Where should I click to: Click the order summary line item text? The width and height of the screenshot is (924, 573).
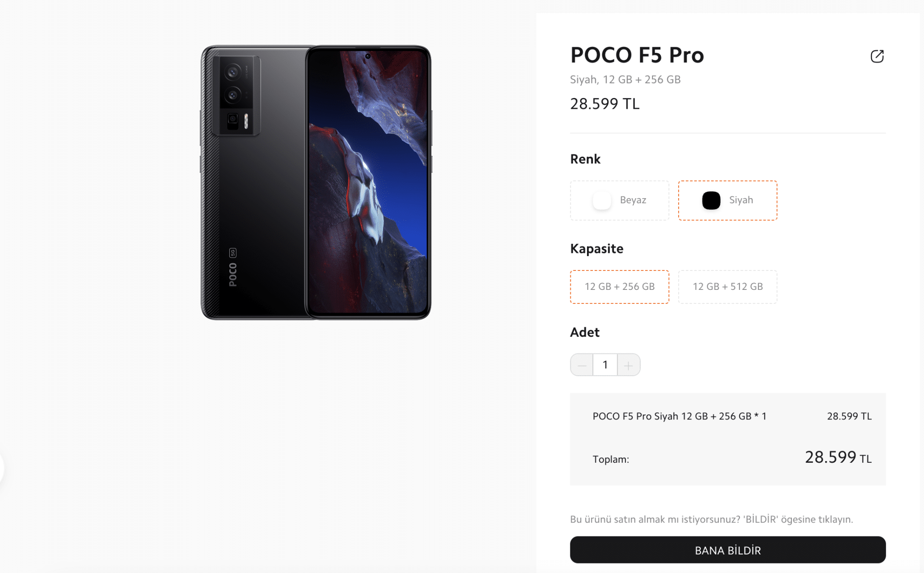tap(679, 416)
